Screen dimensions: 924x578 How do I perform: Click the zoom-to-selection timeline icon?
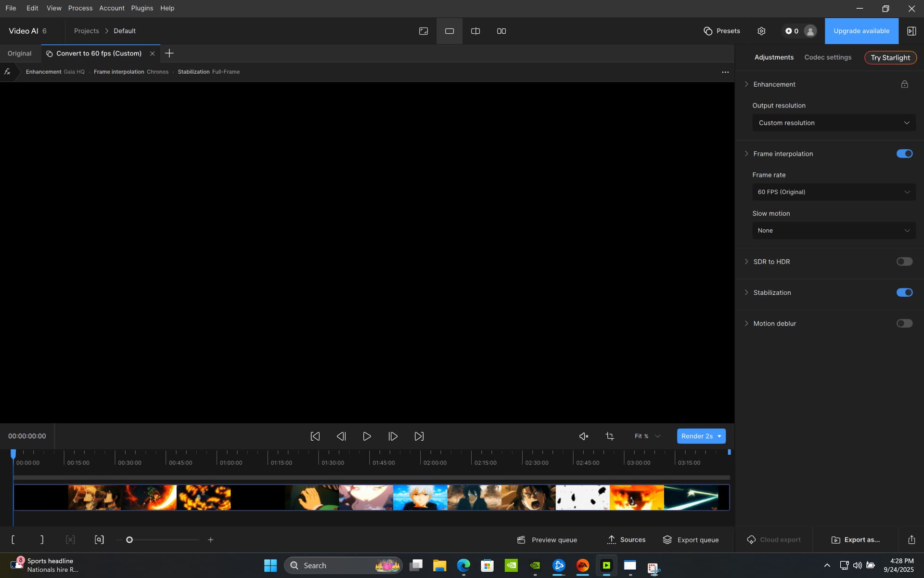coord(99,540)
